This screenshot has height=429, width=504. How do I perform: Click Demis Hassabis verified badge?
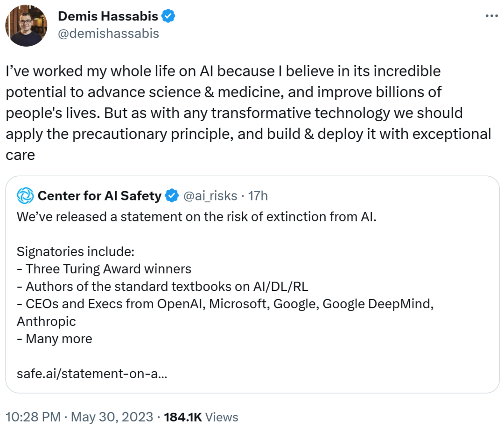[x=168, y=16]
